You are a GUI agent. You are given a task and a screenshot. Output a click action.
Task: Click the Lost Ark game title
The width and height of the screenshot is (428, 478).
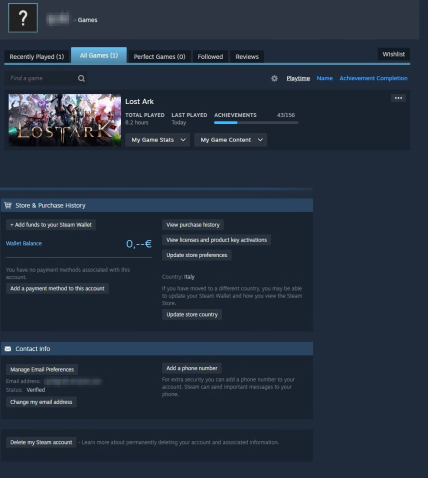tap(139, 101)
